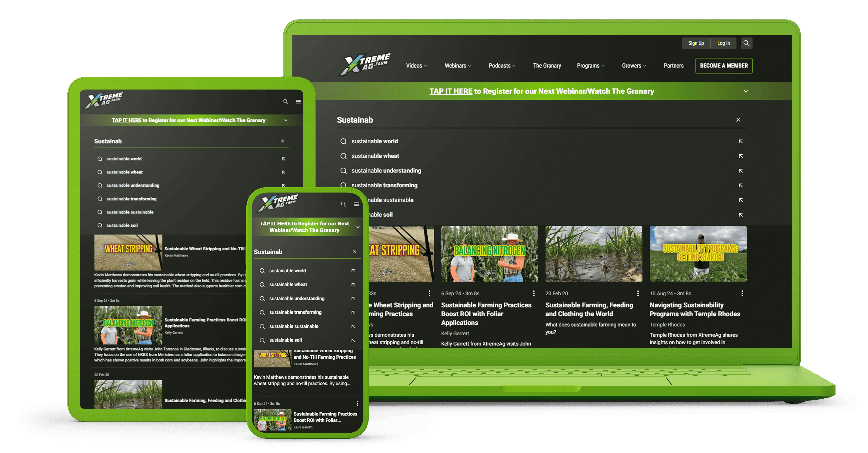Expand the TAP IT HERE webinar banner
This screenshot has height=453, width=868.
click(x=746, y=91)
